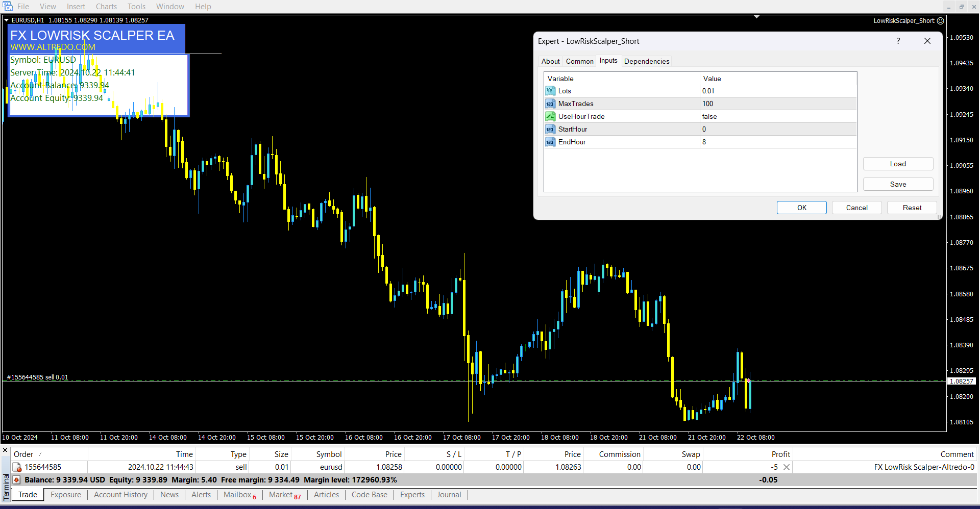Click the MaxTrades integer icon
The image size is (980, 509).
(550, 104)
